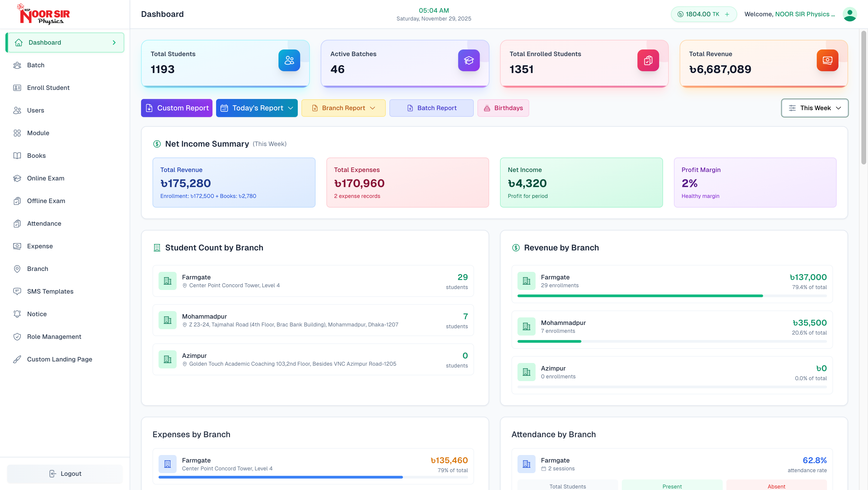This screenshot has width=868, height=490.
Task: Click Farmgate building icon in Student Count
Action: click(x=168, y=281)
